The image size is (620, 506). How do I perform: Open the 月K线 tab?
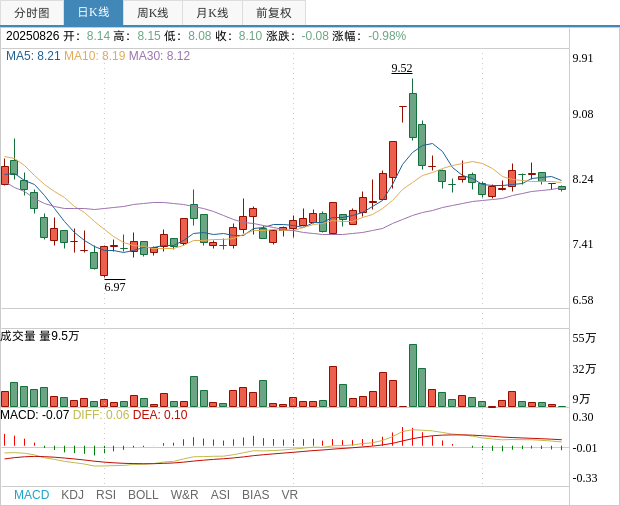point(212,13)
